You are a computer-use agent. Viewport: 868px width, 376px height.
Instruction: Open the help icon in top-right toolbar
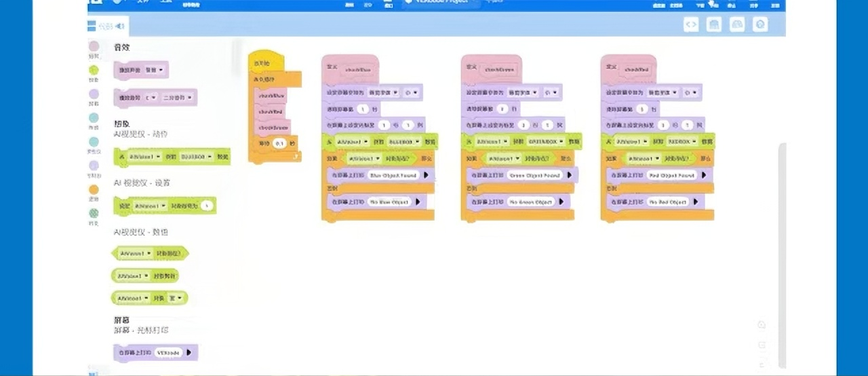pos(761,25)
